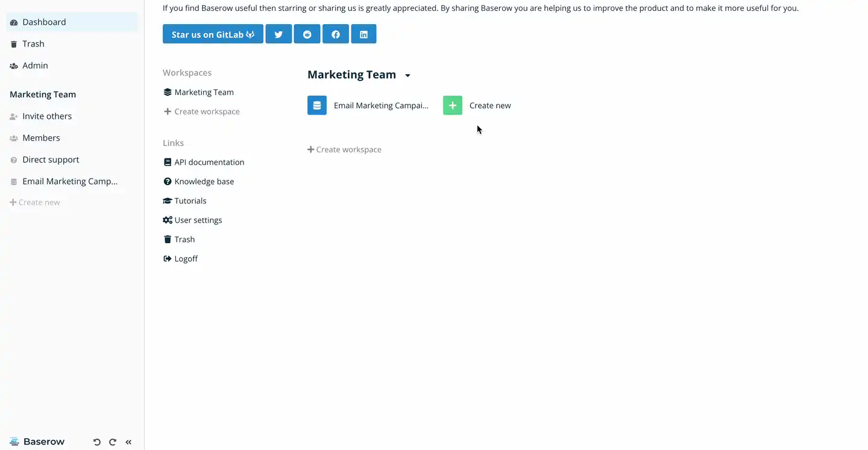Viewport: 868px width, 450px height.
Task: Click the undo arrow in the bottom bar
Action: (x=96, y=442)
